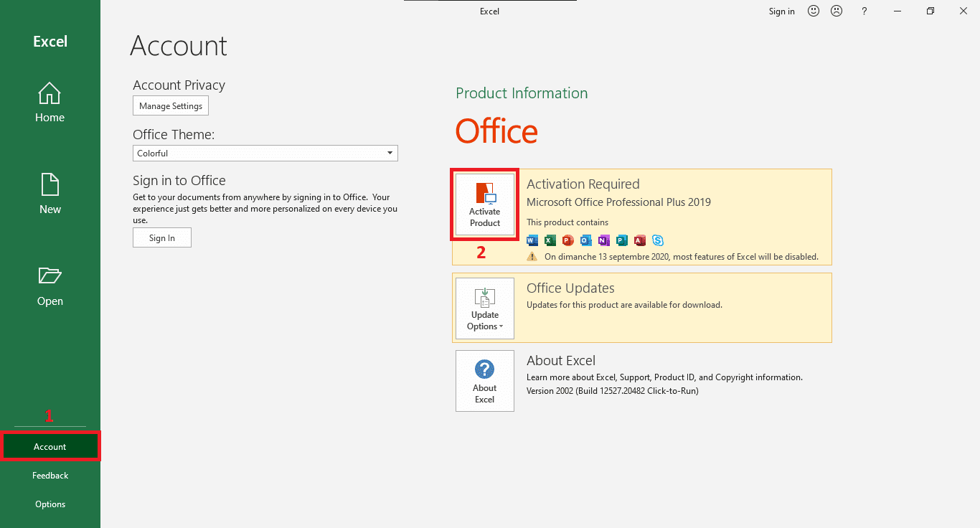
Task: Click the question mark help icon
Action: tap(864, 11)
